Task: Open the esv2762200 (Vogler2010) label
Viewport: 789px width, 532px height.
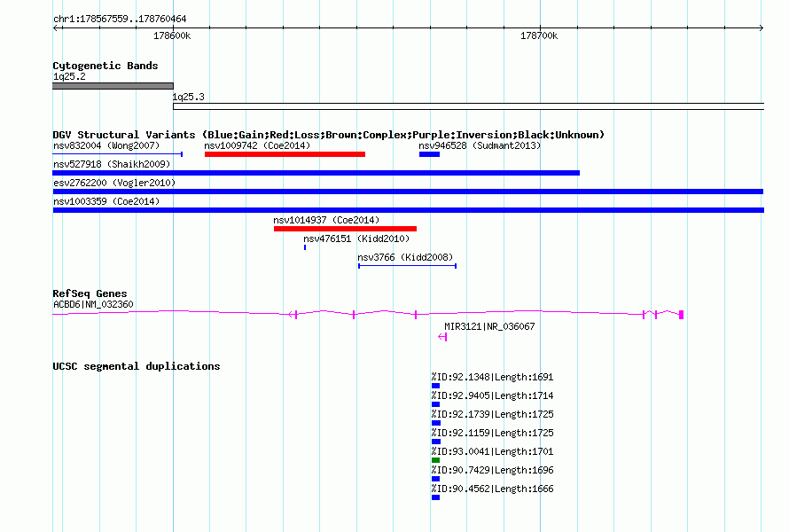Action: click(114, 183)
